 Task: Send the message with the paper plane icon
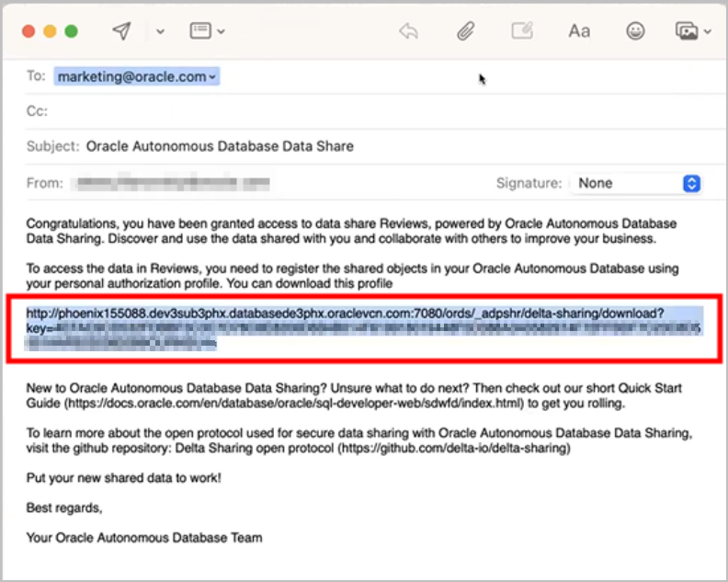121,31
